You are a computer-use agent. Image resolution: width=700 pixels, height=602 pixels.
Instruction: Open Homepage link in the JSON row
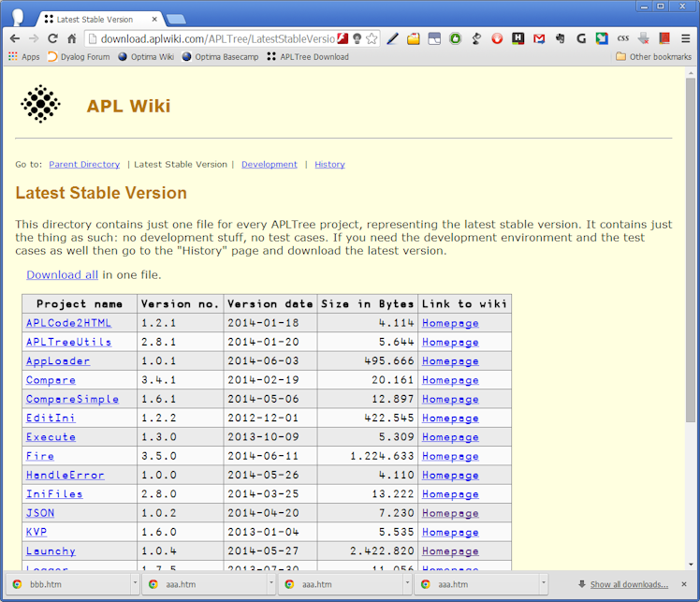[x=450, y=513]
